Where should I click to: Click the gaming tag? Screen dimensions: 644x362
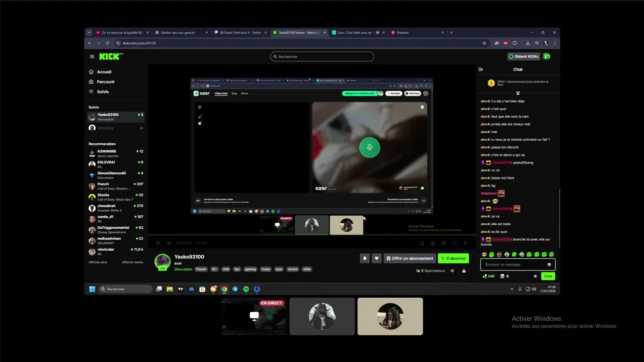[x=251, y=269]
